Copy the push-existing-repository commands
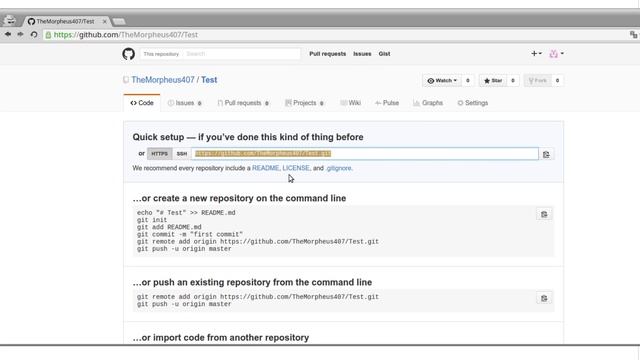640x360 pixels. [x=544, y=298]
